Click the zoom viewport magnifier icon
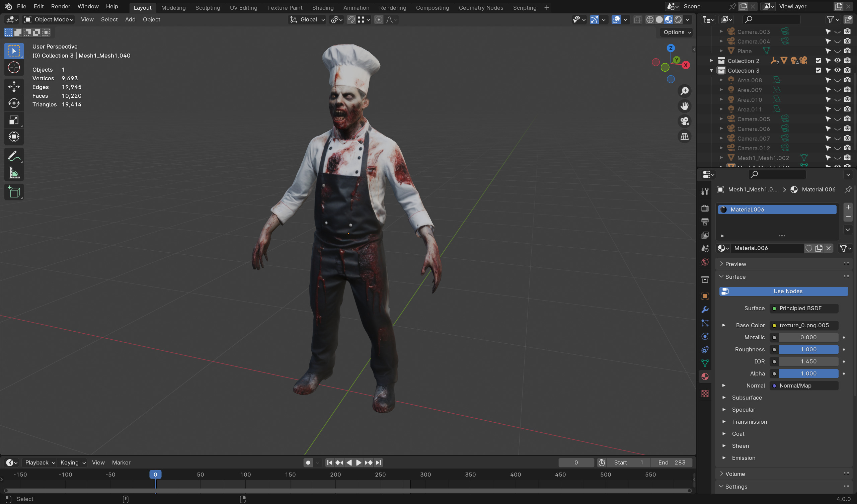This screenshot has height=504, width=857. pos(684,91)
